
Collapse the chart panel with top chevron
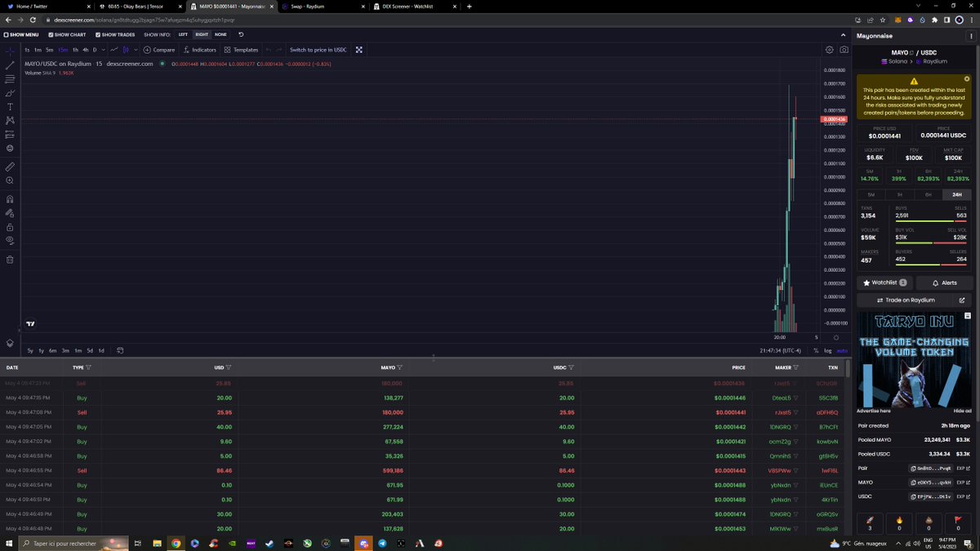[x=844, y=35]
